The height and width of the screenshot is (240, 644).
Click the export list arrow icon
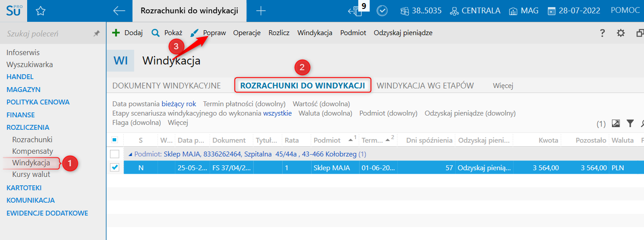(x=616, y=123)
